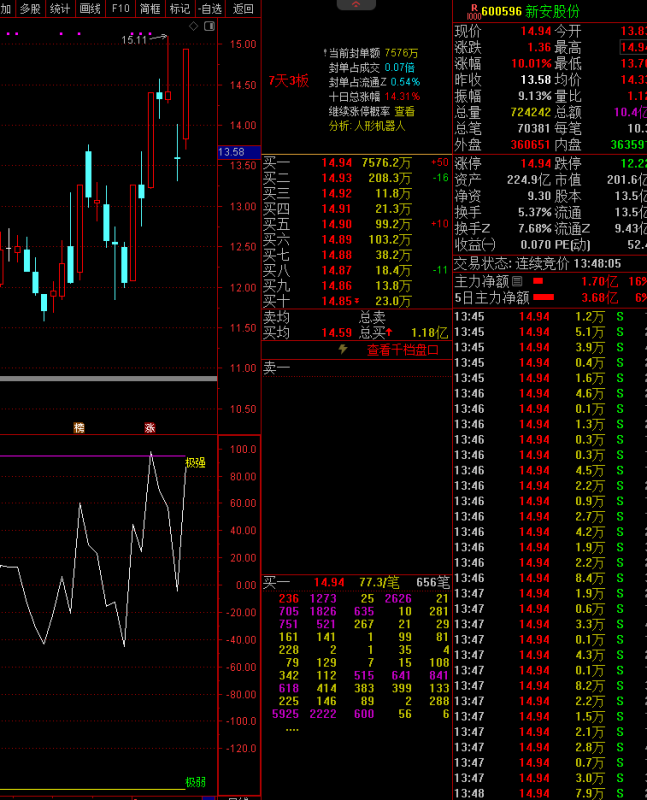Viewport: 647px width, 800px height.
Task: Toggle the side panel layout icon
Action: [x=210, y=26]
